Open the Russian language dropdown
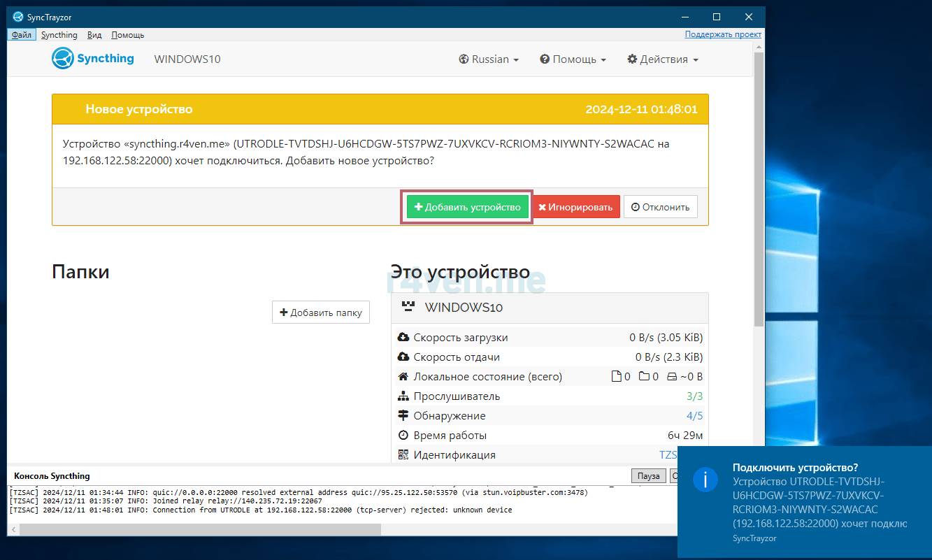 [489, 59]
